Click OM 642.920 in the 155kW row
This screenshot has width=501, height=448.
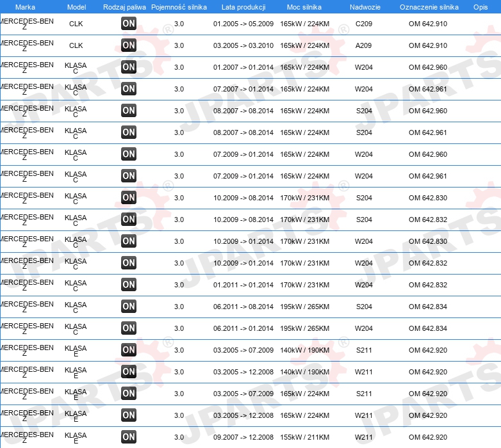pos(428,437)
